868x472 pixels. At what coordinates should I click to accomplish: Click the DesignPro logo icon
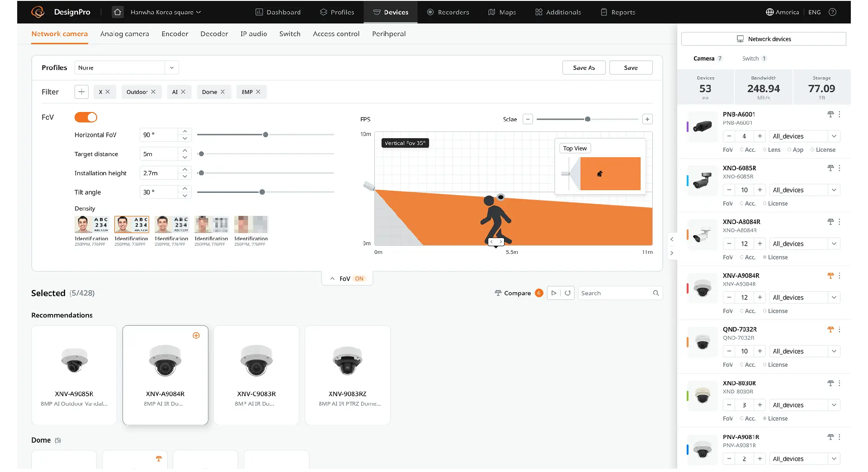click(x=38, y=12)
